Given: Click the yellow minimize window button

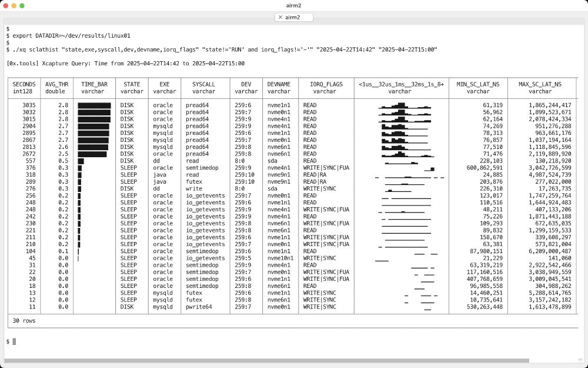Looking at the screenshot, I should 14,6.
